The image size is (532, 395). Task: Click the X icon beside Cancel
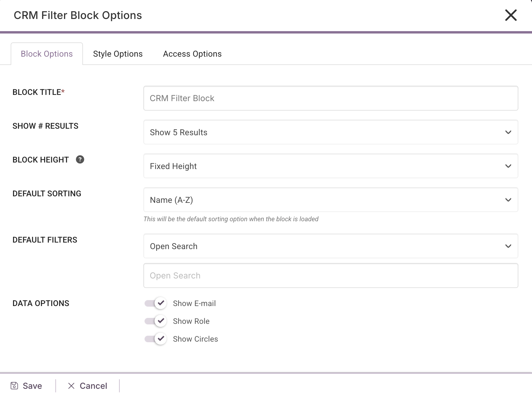(x=71, y=386)
